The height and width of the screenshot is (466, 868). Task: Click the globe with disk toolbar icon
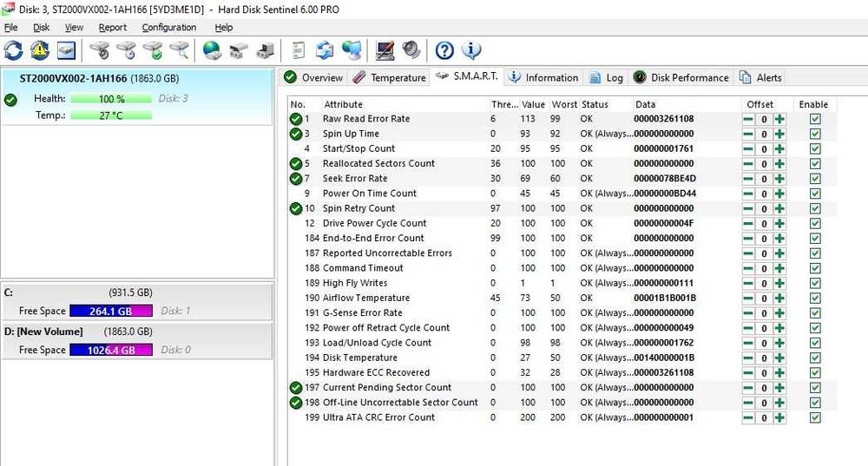[x=212, y=50]
